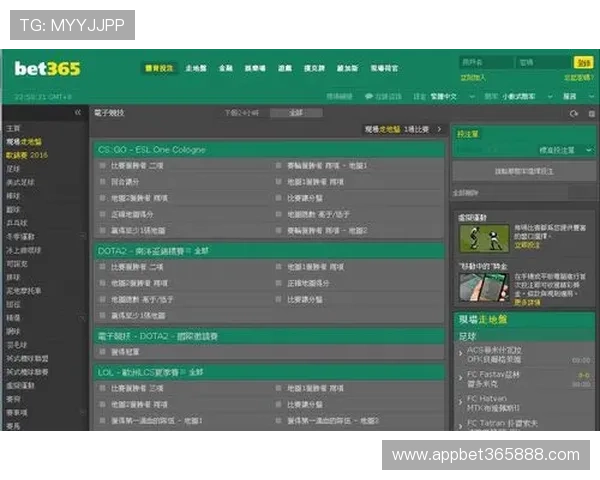Click icon beside 地圖1獲勝者 under CS:GO
Viewport: 600px width, 480px height.
(279, 181)
